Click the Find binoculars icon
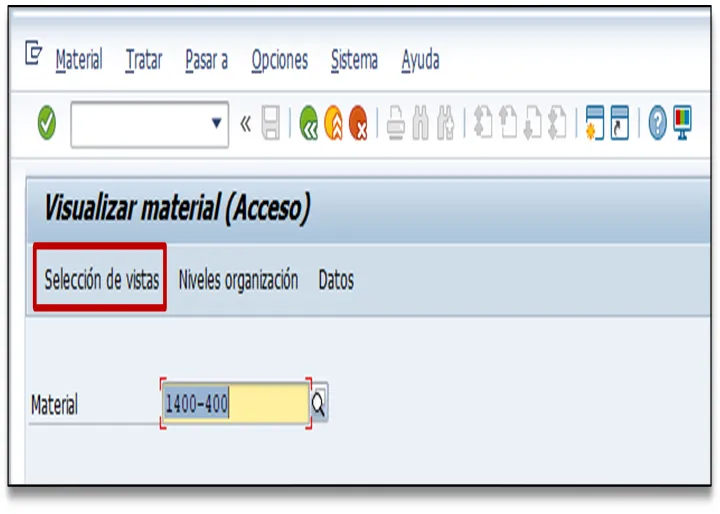 421,123
